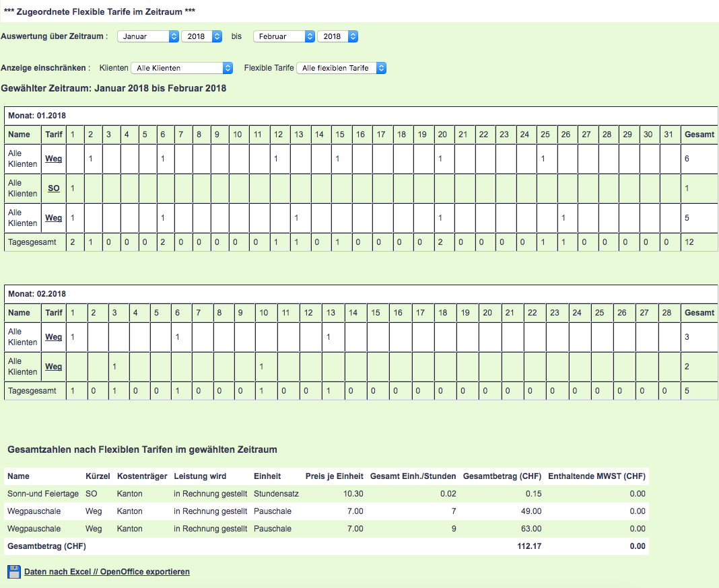Open the end year dropdown next to Februar

(x=337, y=36)
